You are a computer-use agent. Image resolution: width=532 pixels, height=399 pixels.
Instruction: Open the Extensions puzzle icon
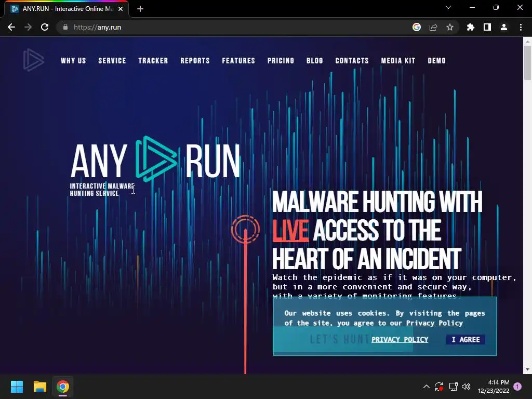tap(471, 27)
